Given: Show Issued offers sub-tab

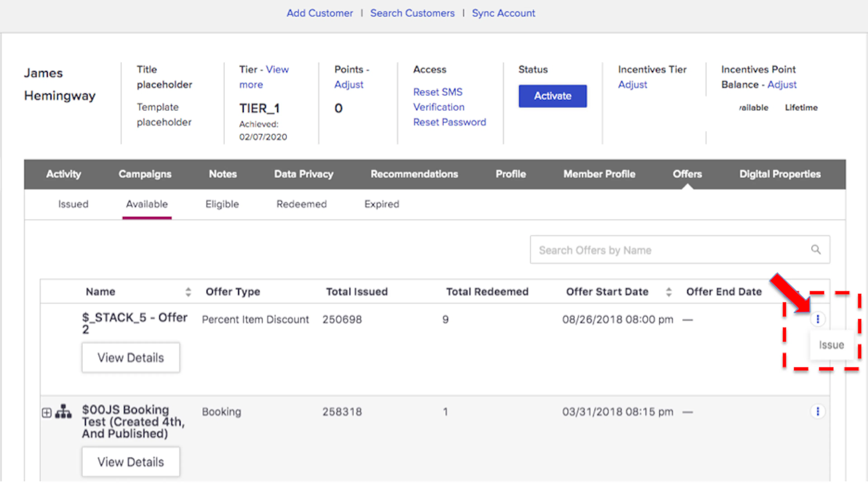Looking at the screenshot, I should coord(73,204).
